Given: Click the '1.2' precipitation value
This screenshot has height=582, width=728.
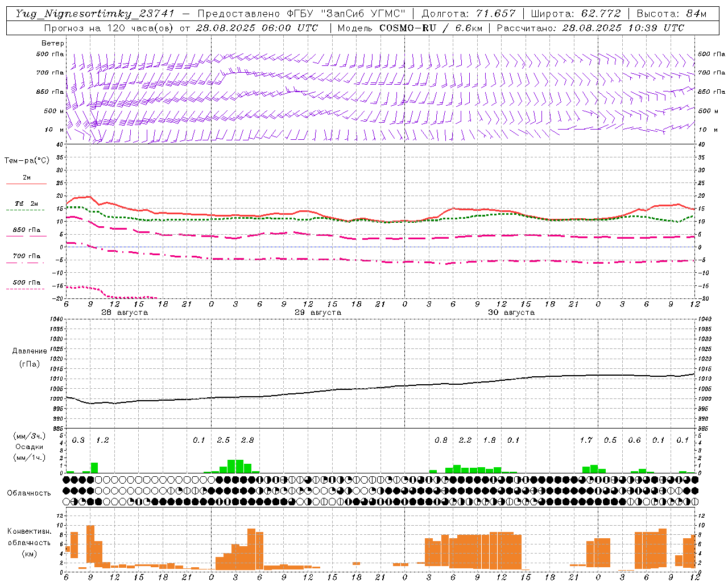Looking at the screenshot, I should tap(102, 440).
